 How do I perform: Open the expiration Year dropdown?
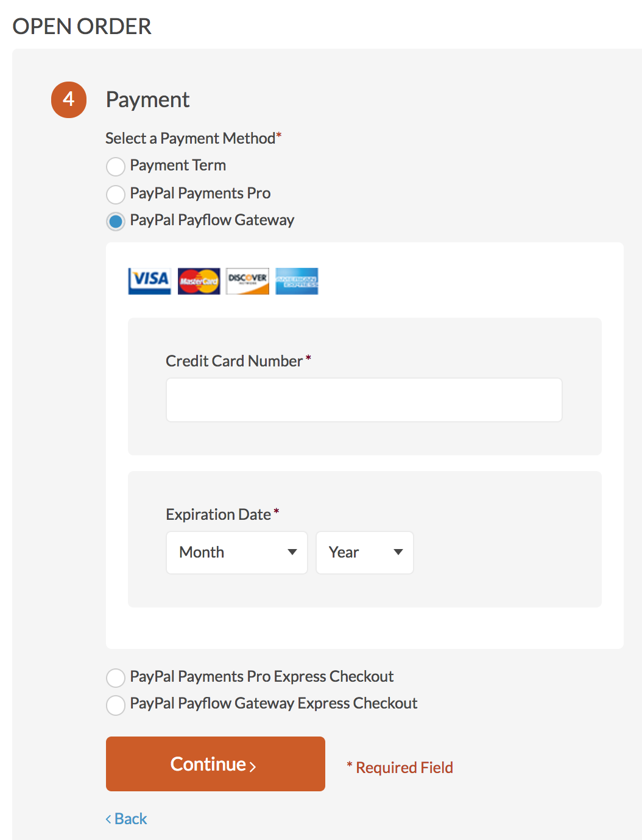tap(365, 553)
